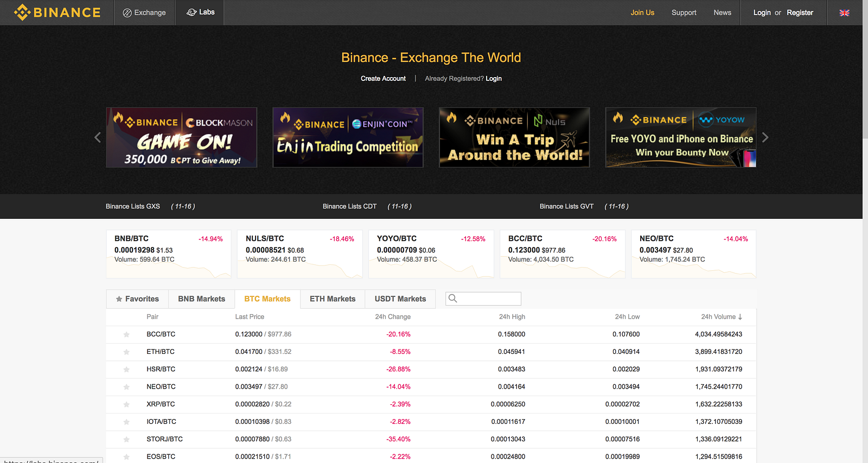The width and height of the screenshot is (868, 463).
Task: Select the EOS/BTC pair name in table
Action: coord(161,456)
